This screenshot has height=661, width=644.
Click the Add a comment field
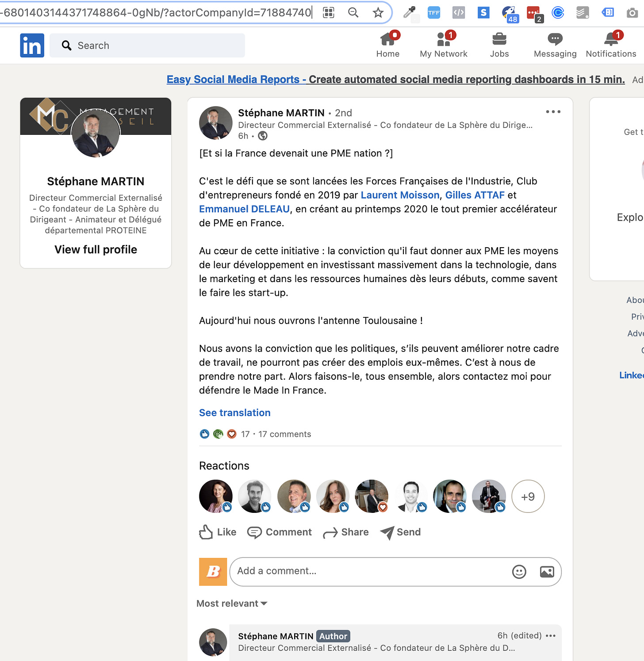pos(395,572)
